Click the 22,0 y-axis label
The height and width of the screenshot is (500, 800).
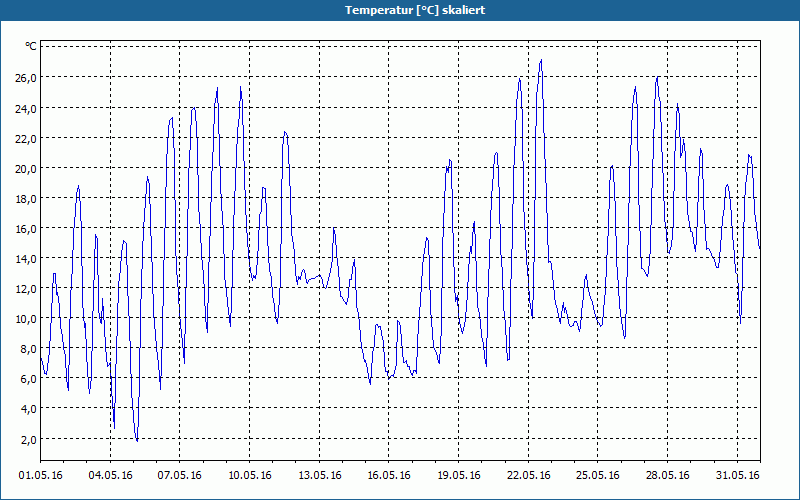point(26,138)
